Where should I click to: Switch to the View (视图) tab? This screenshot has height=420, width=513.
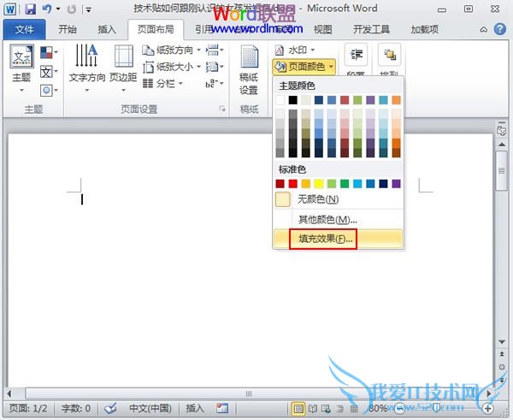[x=323, y=29]
